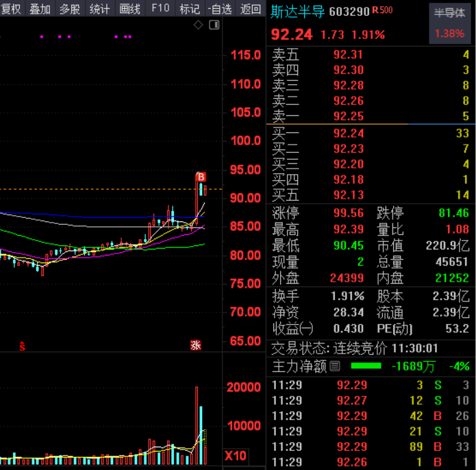Remove stock via -自选 button

[220, 8]
